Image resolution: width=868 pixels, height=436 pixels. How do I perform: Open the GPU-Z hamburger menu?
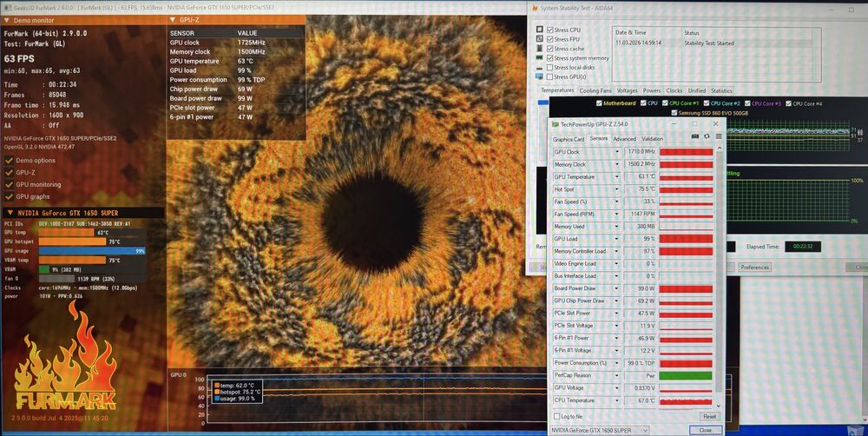pos(718,136)
